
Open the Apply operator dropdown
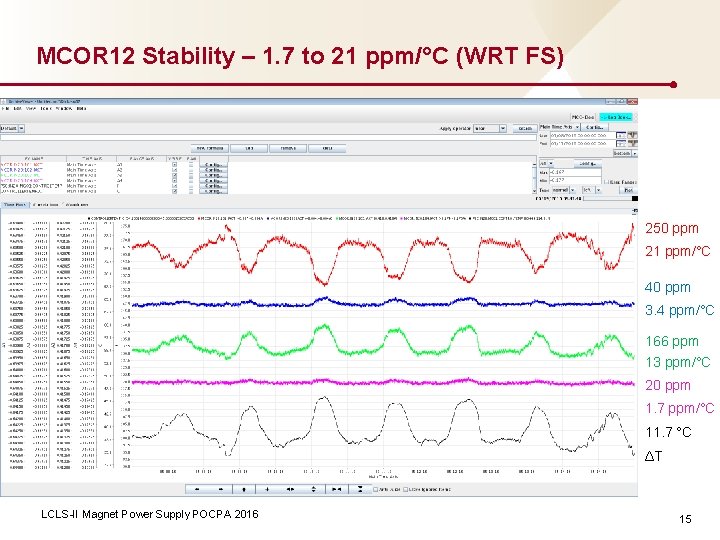point(490,129)
